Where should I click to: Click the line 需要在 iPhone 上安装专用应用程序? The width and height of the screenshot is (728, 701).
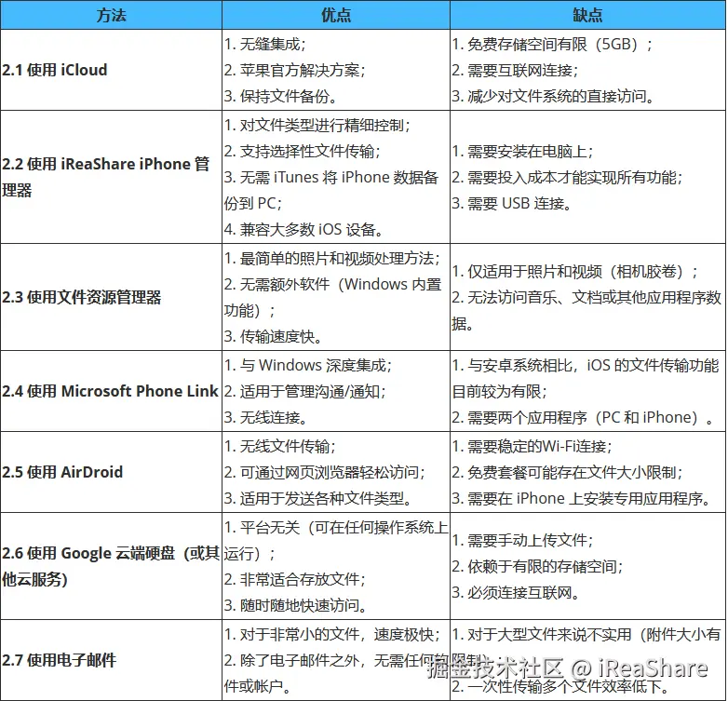coord(582,498)
